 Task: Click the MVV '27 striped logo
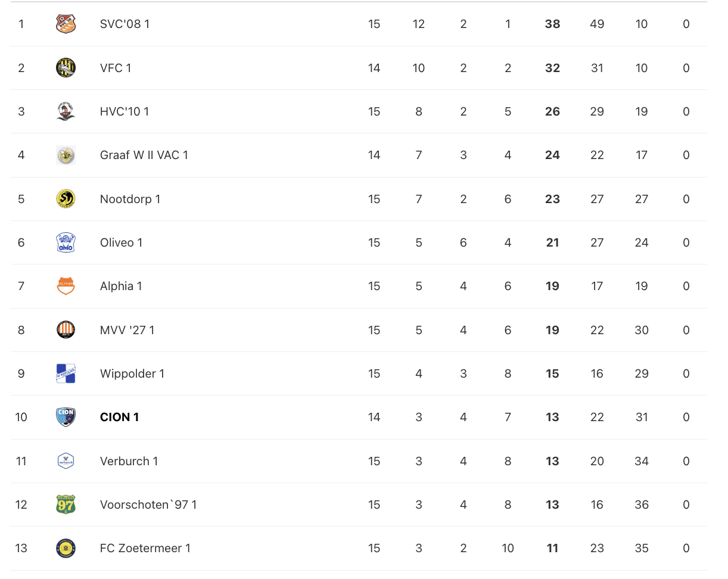66,330
